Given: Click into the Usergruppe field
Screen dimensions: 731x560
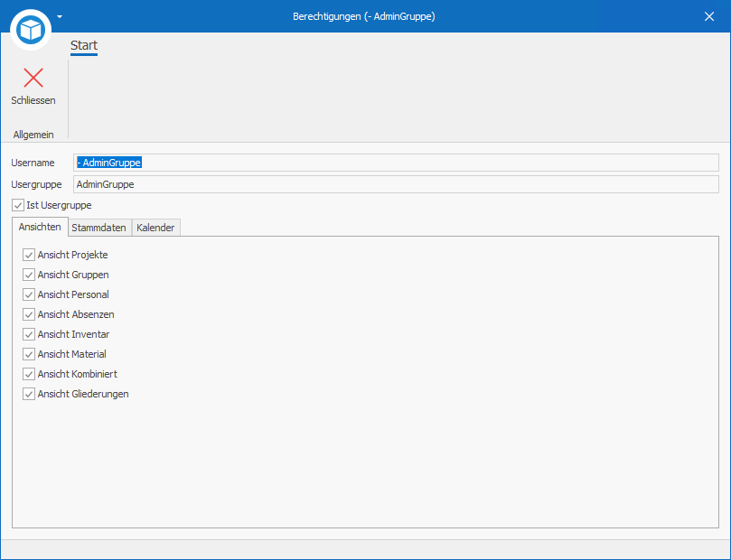Looking at the screenshot, I should click(x=396, y=184).
